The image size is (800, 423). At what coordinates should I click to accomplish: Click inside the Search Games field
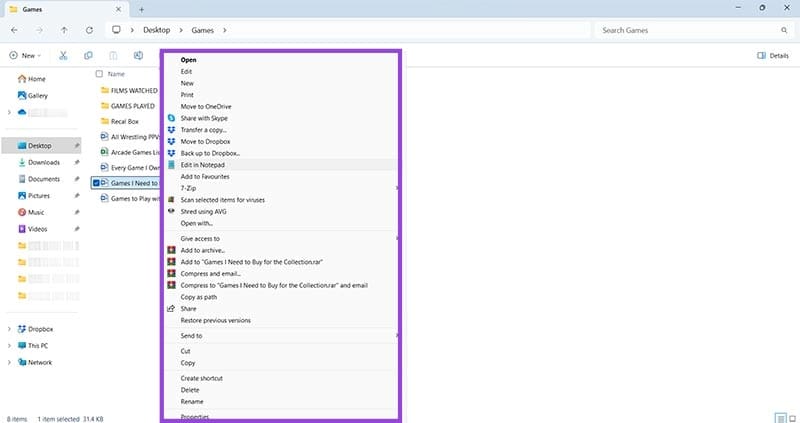coord(689,30)
